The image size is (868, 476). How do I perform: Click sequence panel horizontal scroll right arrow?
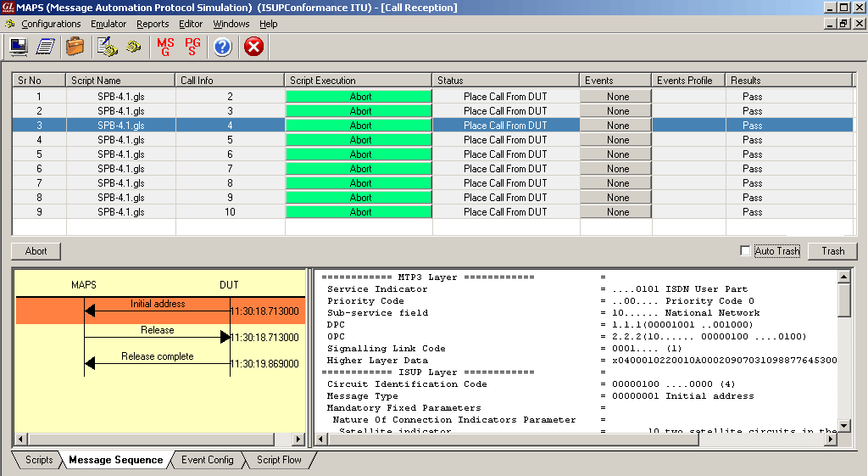pyautogui.click(x=298, y=440)
